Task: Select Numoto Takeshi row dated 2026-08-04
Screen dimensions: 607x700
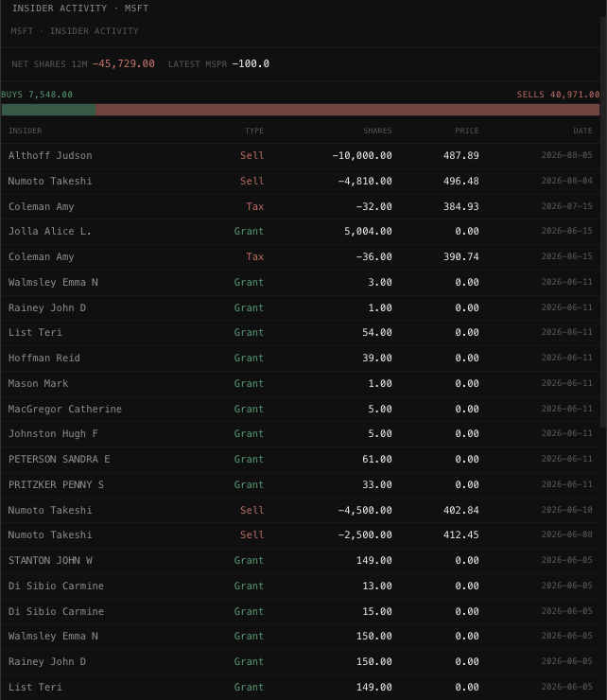Action: coord(301,182)
